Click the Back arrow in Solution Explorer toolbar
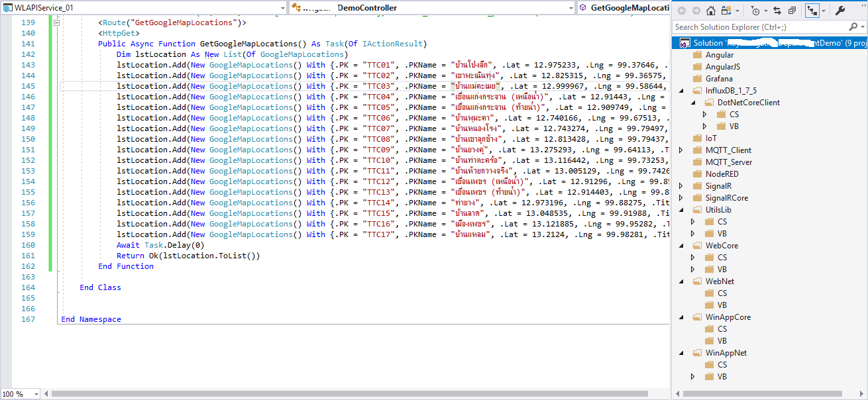 coord(682,11)
